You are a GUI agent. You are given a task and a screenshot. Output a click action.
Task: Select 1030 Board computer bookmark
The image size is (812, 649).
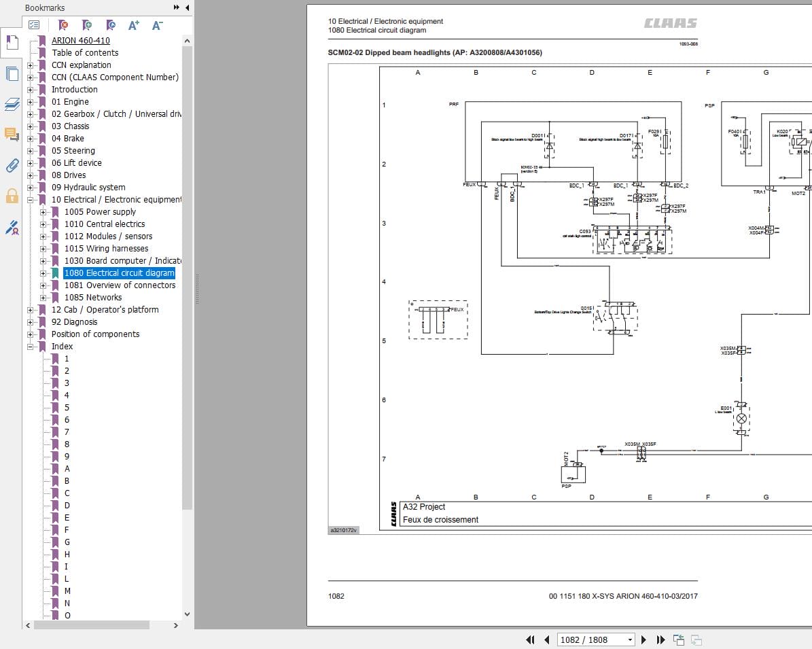coord(123,261)
